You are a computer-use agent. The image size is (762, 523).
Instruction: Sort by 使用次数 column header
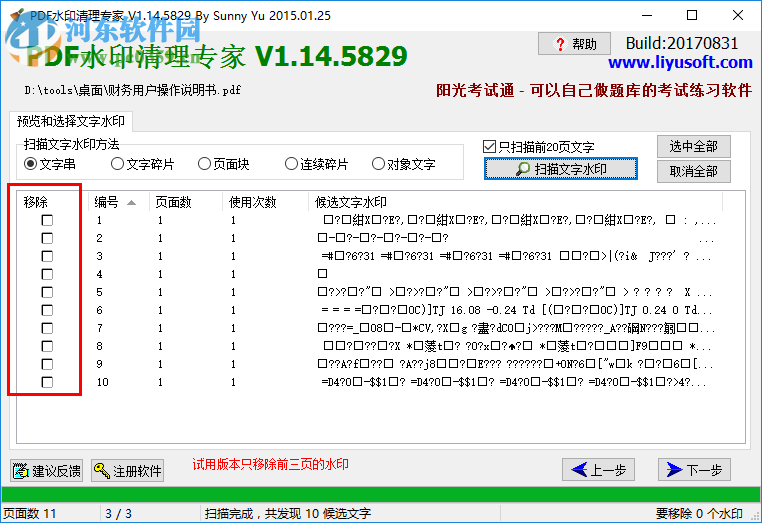tap(265, 202)
